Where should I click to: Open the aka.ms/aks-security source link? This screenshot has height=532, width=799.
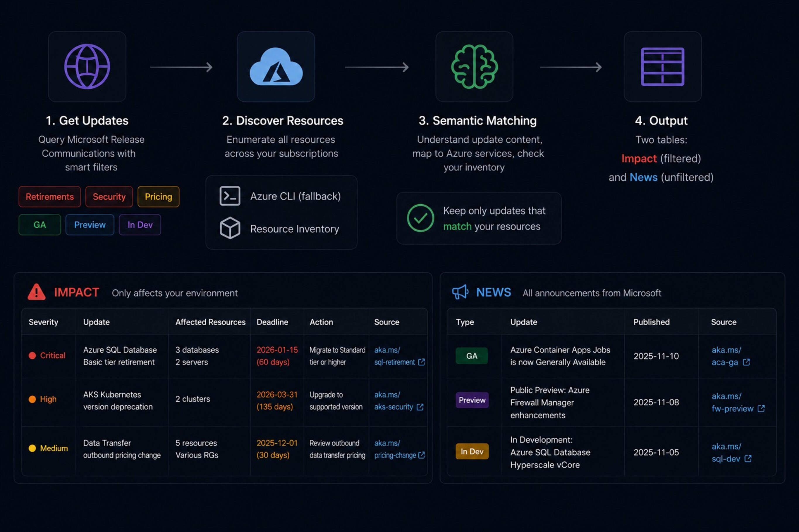(394, 401)
